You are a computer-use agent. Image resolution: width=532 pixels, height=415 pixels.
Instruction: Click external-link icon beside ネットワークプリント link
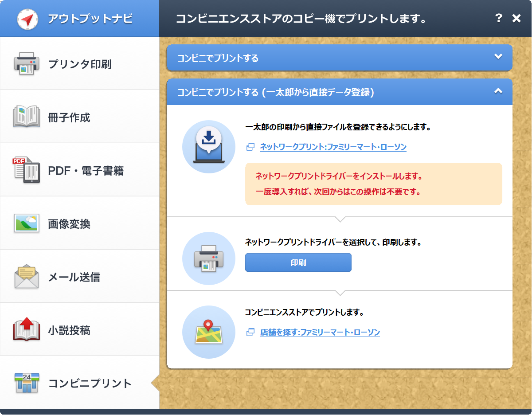pyautogui.click(x=250, y=147)
